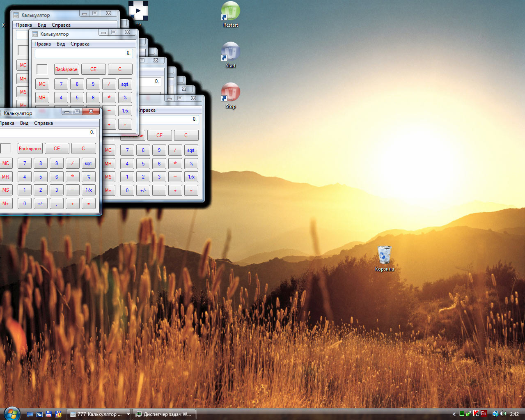Screen dimensions: 525x420
Task: Open the Windows Start orb menu
Action: (x=11, y=413)
